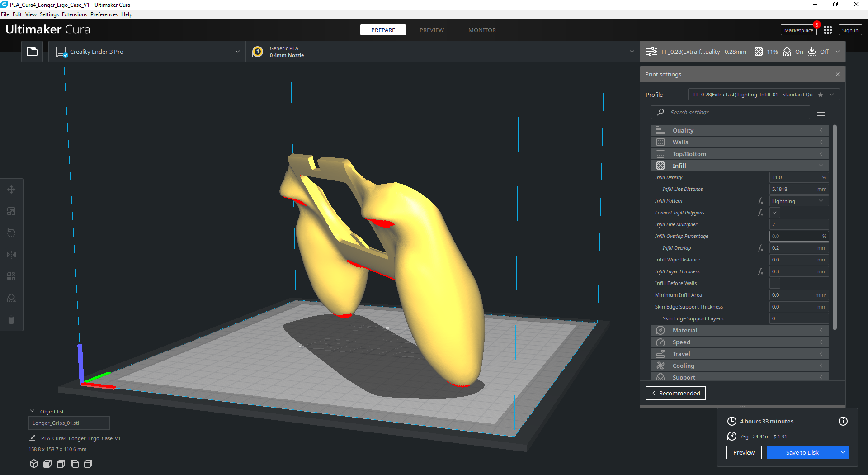
Task: Select Longer_Grips_01.stl in object list
Action: tap(69, 423)
